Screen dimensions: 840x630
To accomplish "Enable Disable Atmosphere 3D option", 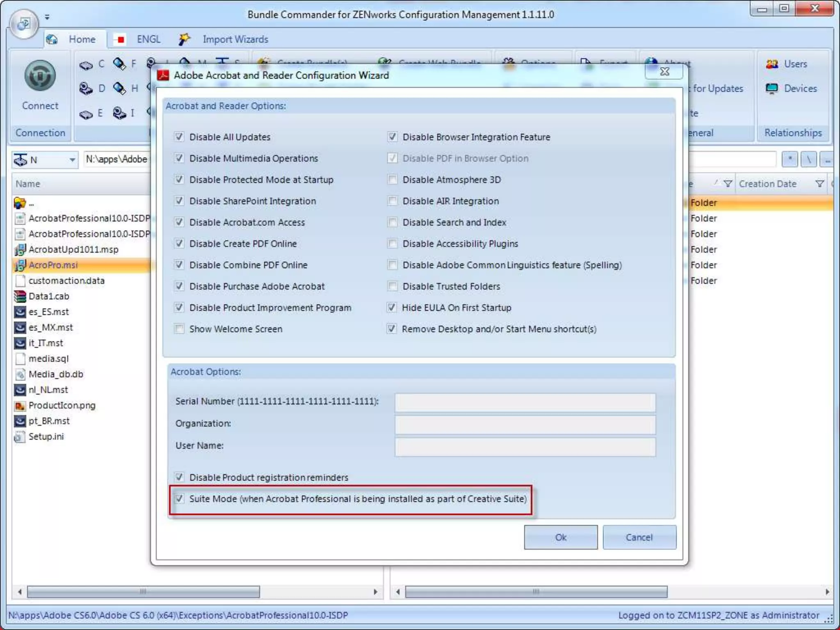I will (x=393, y=179).
